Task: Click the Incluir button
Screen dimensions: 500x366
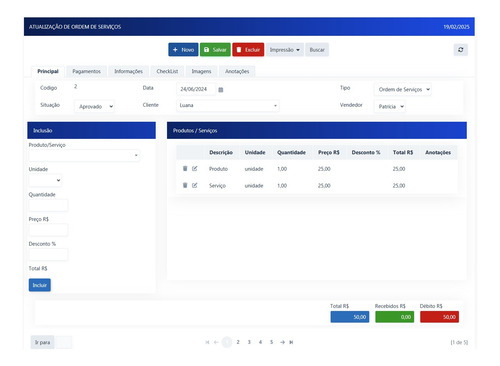Action: [40, 285]
